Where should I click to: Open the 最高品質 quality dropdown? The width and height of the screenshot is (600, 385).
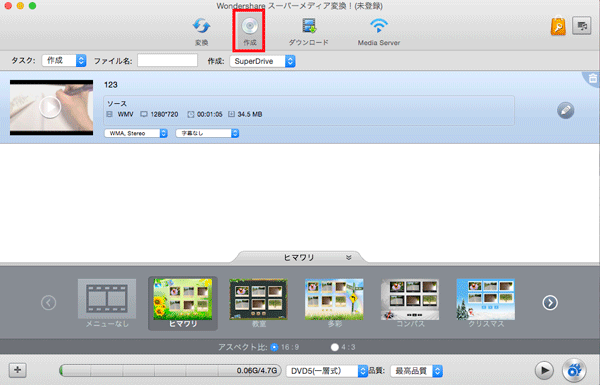(416, 371)
